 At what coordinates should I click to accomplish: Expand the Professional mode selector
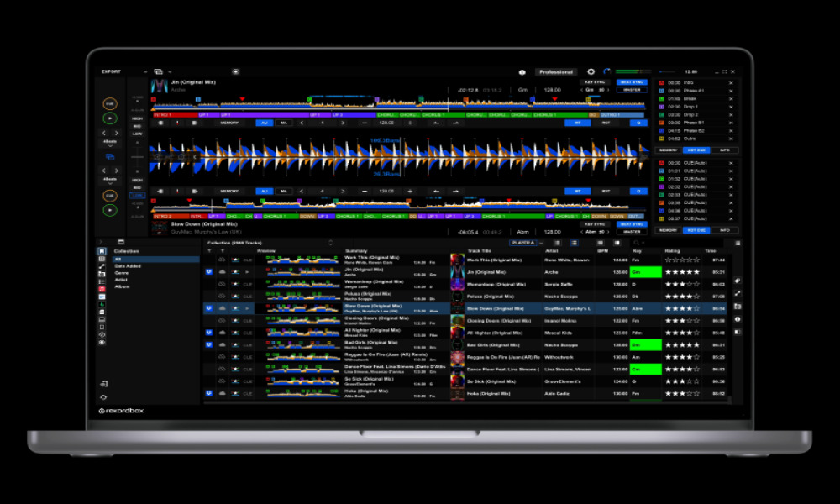coord(556,72)
